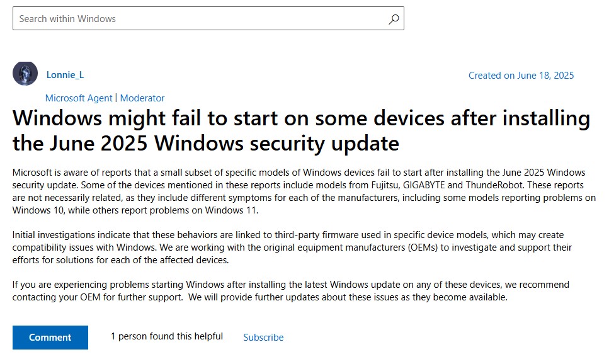Click the article headline about Windows failing to start
Viewport: 609px width, 364px height.
coord(301,130)
